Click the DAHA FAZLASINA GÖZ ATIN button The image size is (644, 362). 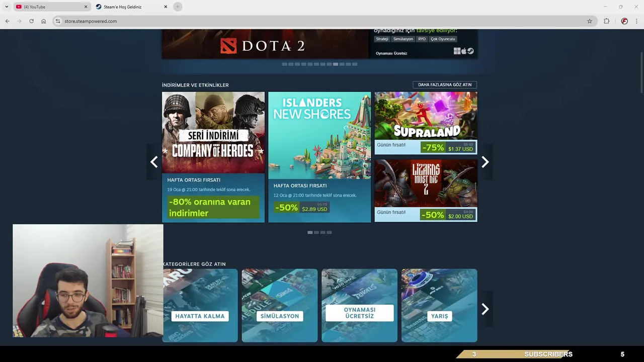[445, 84]
